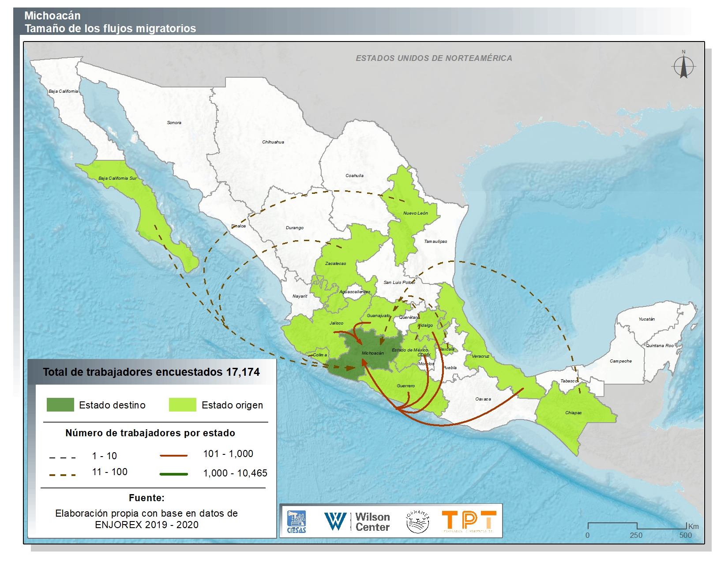Click the Wilson Center logo
Screen dimensions: 728x563
click(x=357, y=521)
